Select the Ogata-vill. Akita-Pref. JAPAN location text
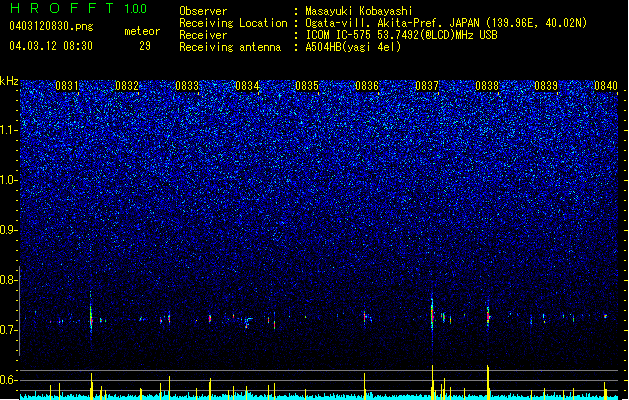 point(446,23)
